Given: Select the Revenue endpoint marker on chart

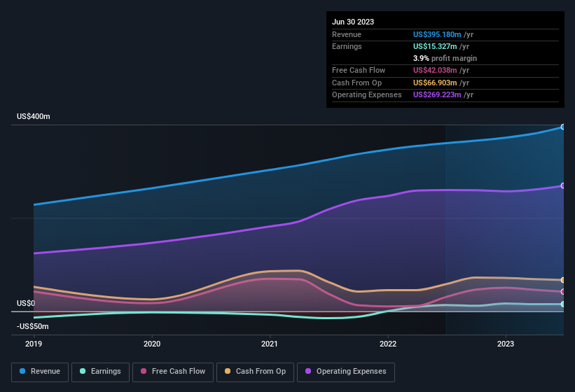Looking at the screenshot, I should coord(563,127).
